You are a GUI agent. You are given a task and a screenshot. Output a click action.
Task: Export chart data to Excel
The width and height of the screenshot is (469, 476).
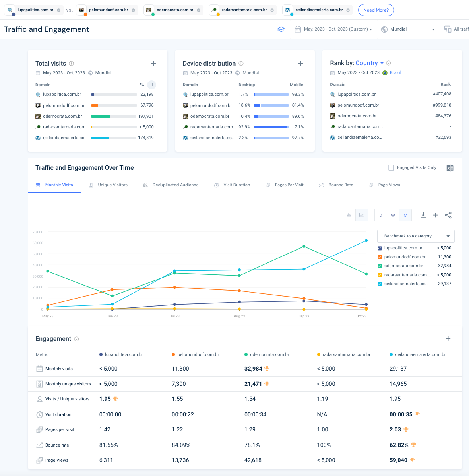(450, 168)
